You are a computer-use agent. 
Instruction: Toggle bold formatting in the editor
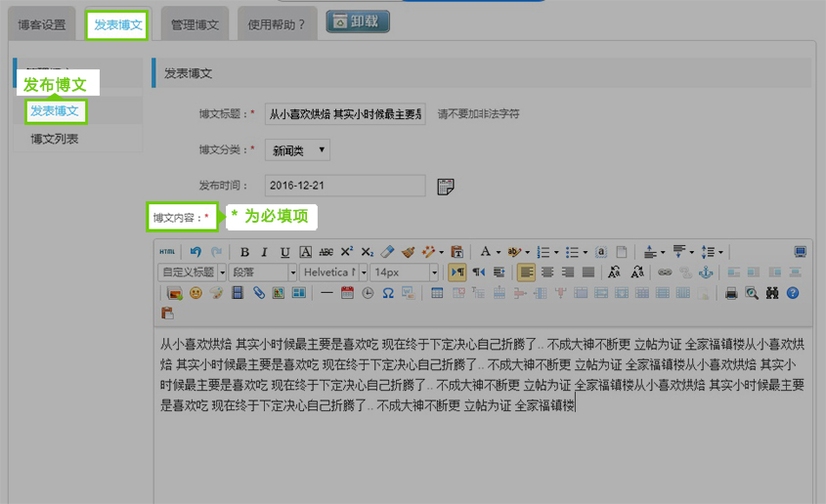point(245,252)
